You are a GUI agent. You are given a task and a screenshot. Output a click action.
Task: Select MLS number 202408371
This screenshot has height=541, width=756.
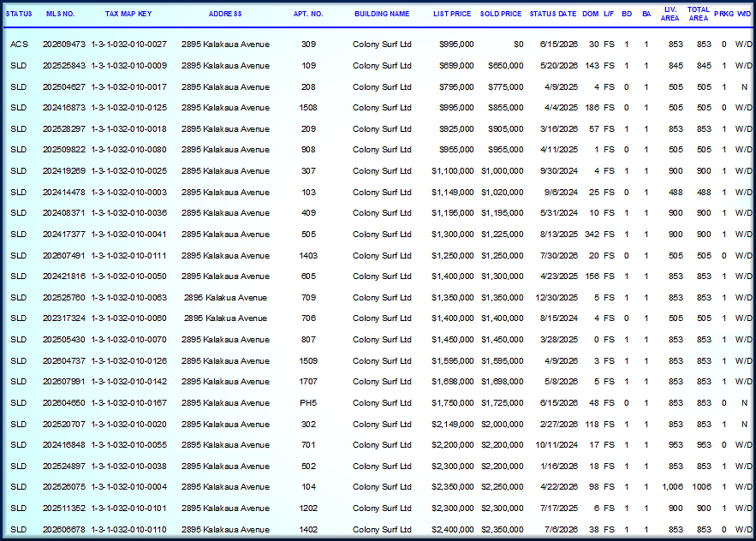tap(64, 212)
